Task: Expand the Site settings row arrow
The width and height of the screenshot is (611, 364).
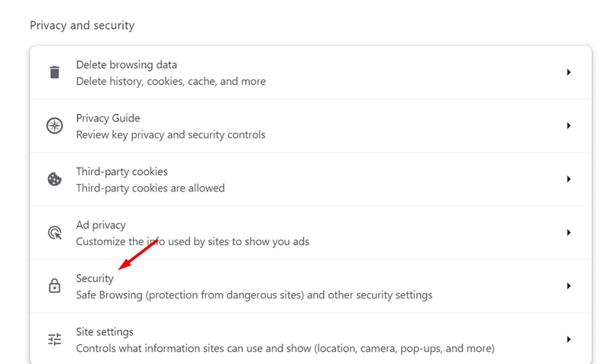Action: [568, 340]
